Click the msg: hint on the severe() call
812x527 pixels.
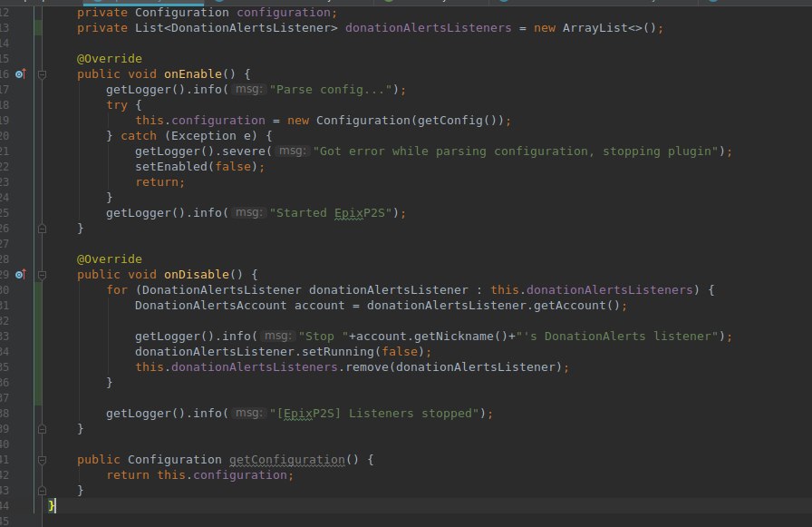[x=292, y=151]
